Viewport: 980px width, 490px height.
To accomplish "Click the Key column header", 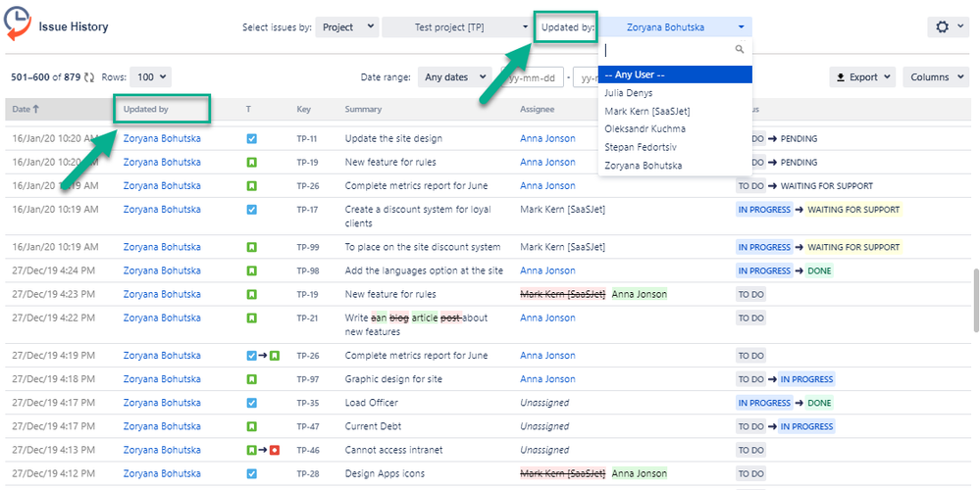I will coord(304,109).
